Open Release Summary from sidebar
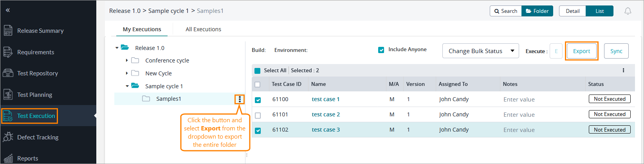644x164 pixels. (40, 31)
